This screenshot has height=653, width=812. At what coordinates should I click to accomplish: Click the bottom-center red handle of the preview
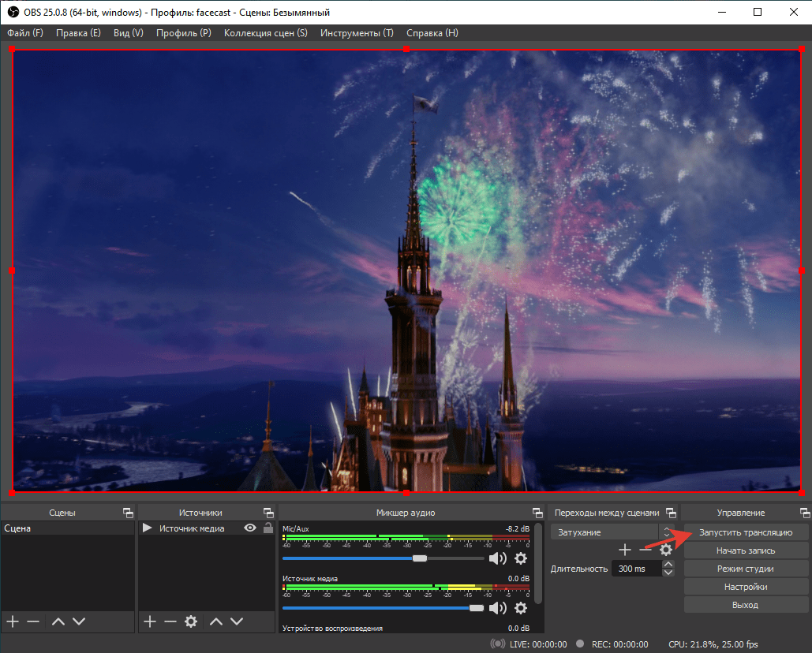pos(406,493)
